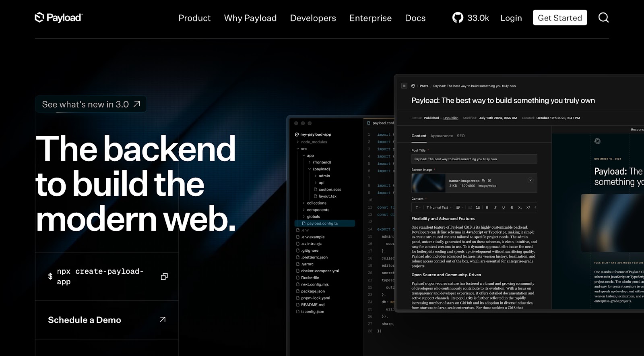Click the Unpublish link

point(451,118)
